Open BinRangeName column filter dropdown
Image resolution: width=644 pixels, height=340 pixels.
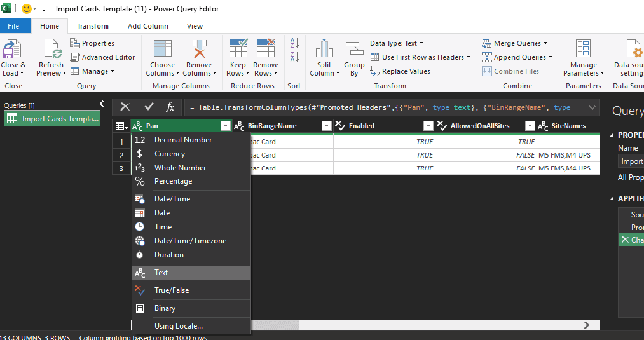click(327, 126)
